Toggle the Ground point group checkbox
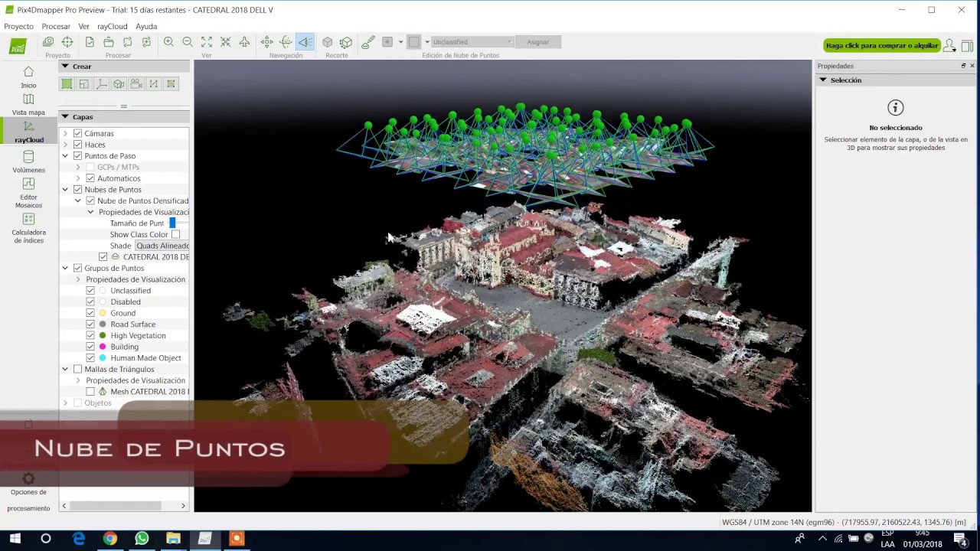Screen dimensions: 980x551 [90, 313]
